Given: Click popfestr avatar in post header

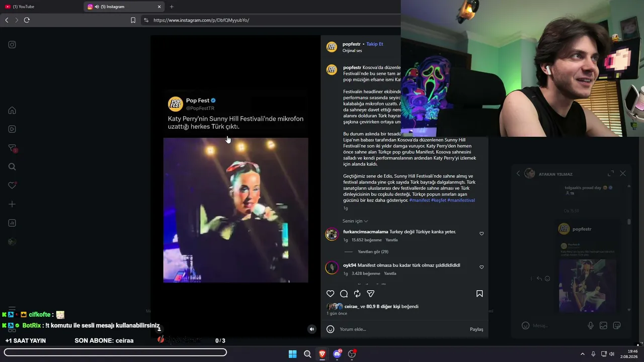Looking at the screenshot, I should (x=332, y=47).
